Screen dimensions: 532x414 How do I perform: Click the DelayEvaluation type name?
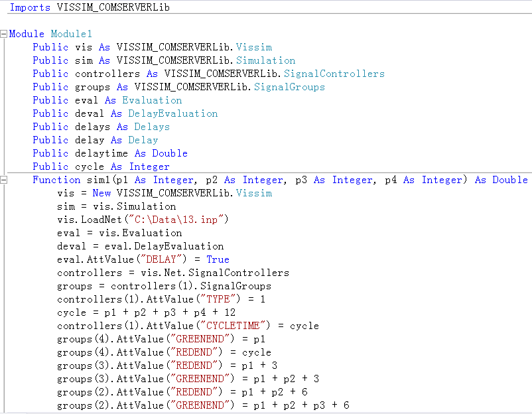point(173,113)
